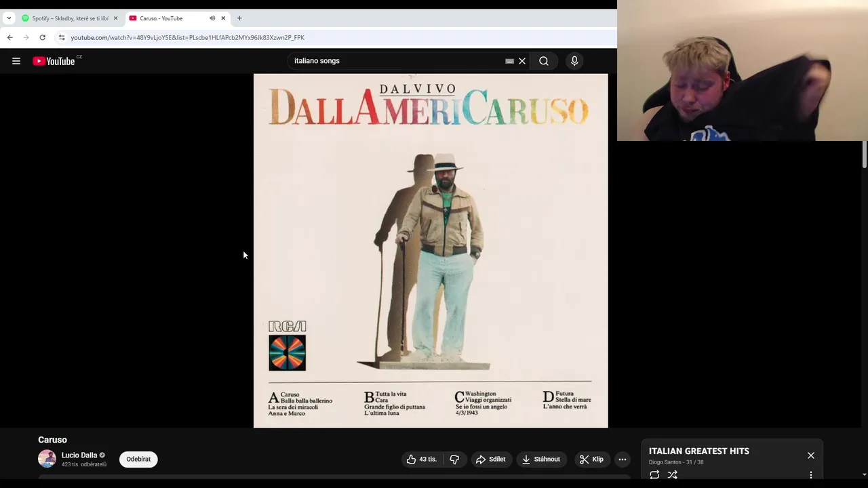868x488 pixels.
Task: Toggle playlist shuffle
Action: pyautogui.click(x=673, y=474)
